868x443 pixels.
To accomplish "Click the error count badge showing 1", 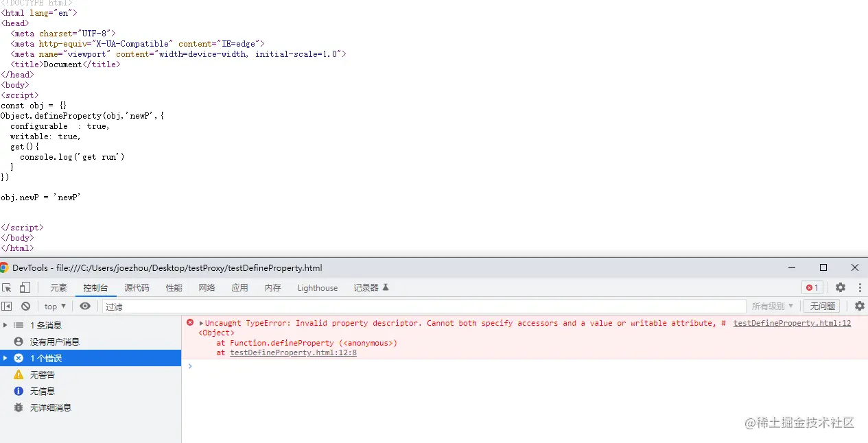I will [x=812, y=288].
